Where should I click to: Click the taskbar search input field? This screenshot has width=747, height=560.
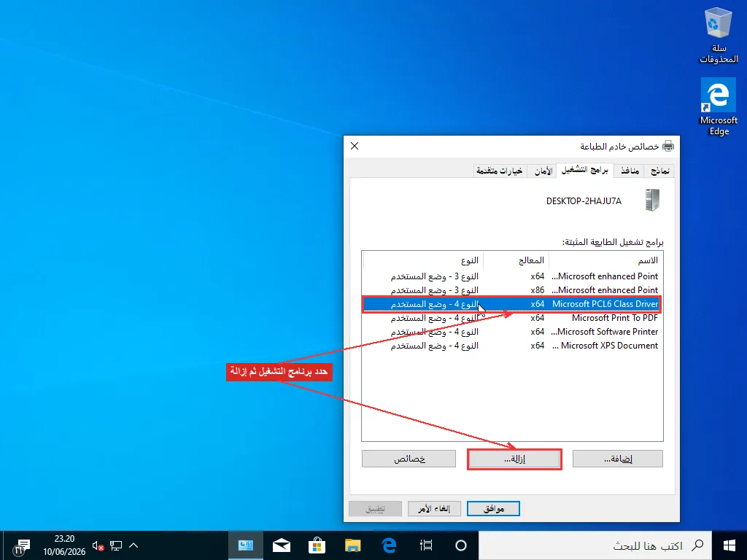tap(595, 545)
